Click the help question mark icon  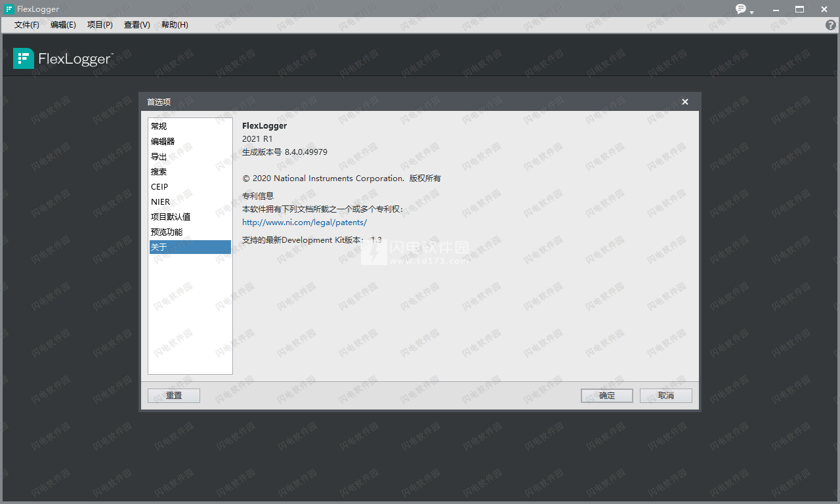pos(831,25)
